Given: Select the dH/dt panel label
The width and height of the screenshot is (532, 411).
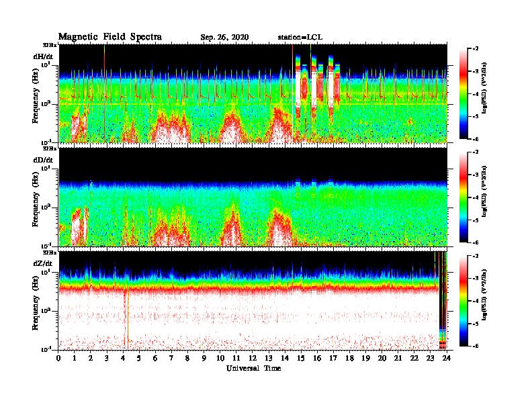Looking at the screenshot, I should tap(43, 56).
